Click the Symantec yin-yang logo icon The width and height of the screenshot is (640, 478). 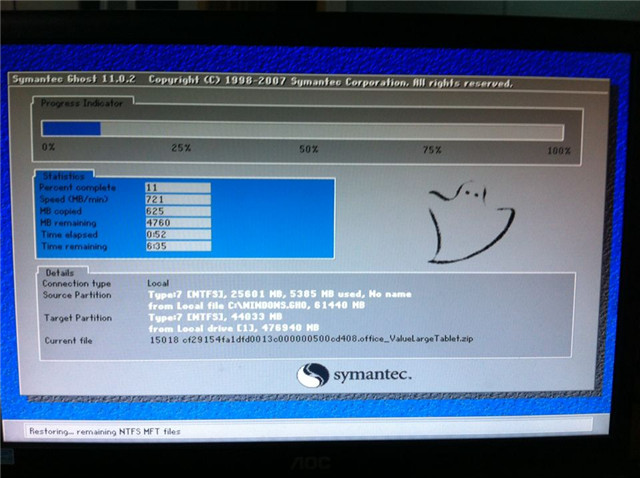(313, 375)
